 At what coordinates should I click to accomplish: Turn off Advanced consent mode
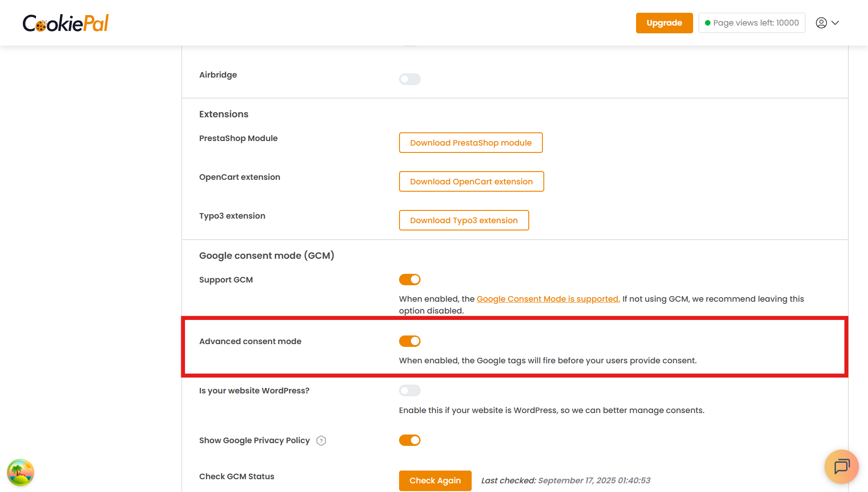click(410, 341)
